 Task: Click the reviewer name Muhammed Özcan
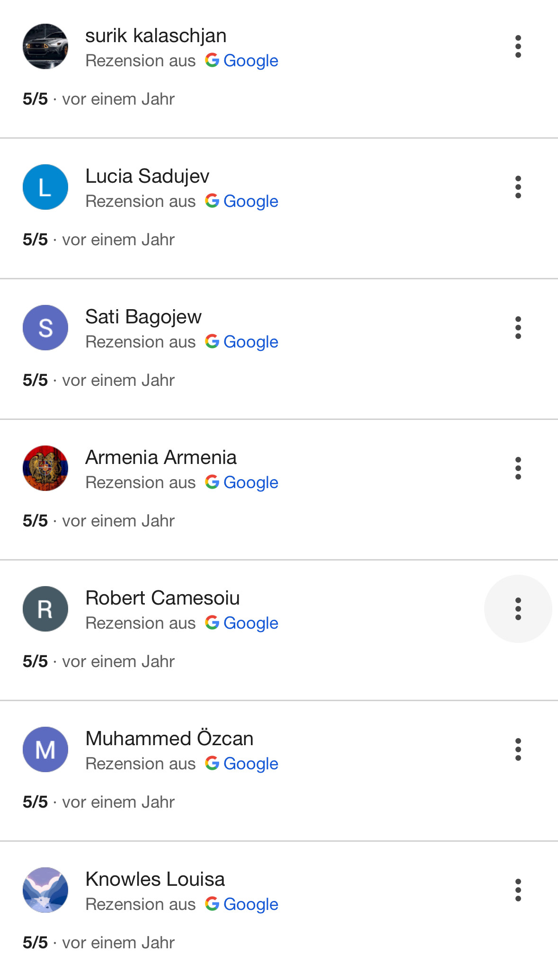pos(169,739)
